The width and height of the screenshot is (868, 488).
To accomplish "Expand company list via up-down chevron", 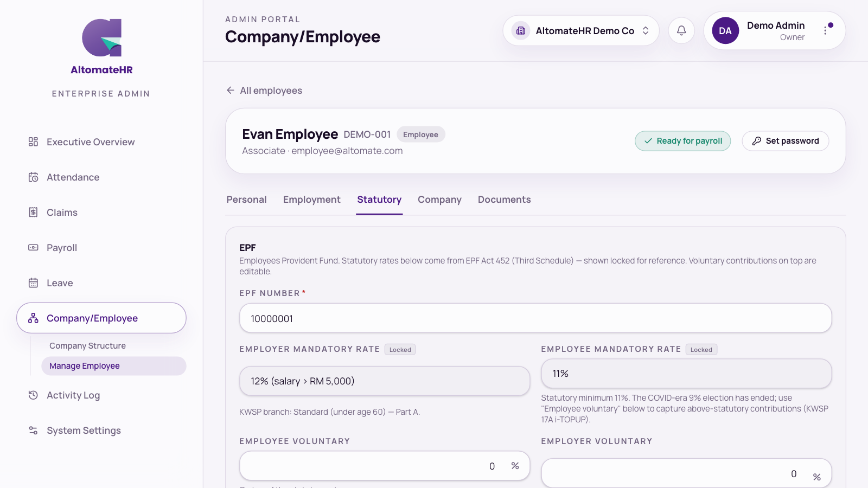I will point(646,31).
